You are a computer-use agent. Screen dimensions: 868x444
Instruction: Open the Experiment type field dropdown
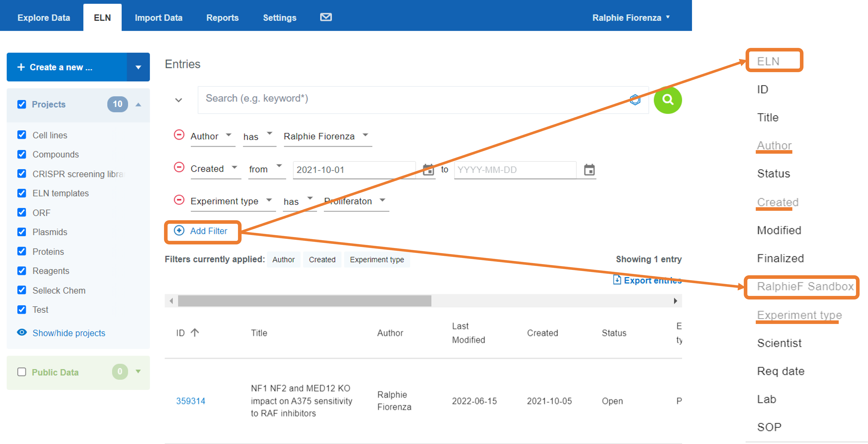point(233,201)
